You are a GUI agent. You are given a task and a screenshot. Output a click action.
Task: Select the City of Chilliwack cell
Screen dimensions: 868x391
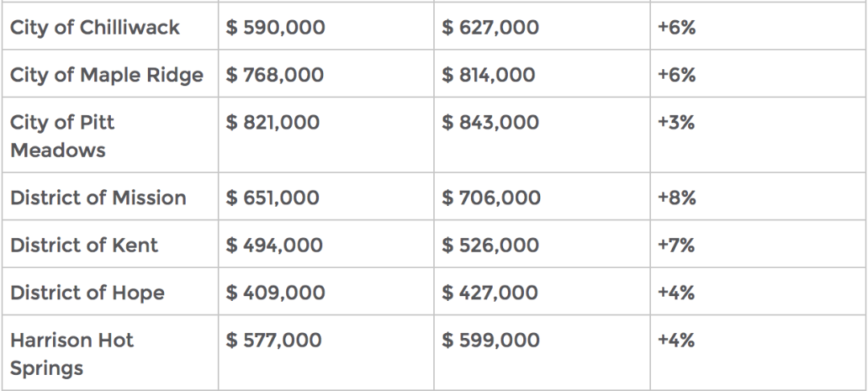tap(110, 26)
